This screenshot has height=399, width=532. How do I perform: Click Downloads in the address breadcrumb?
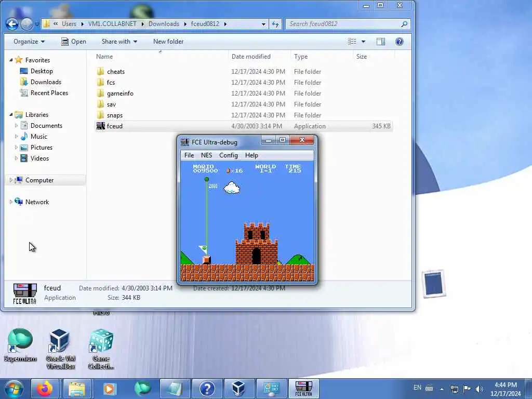click(x=164, y=24)
